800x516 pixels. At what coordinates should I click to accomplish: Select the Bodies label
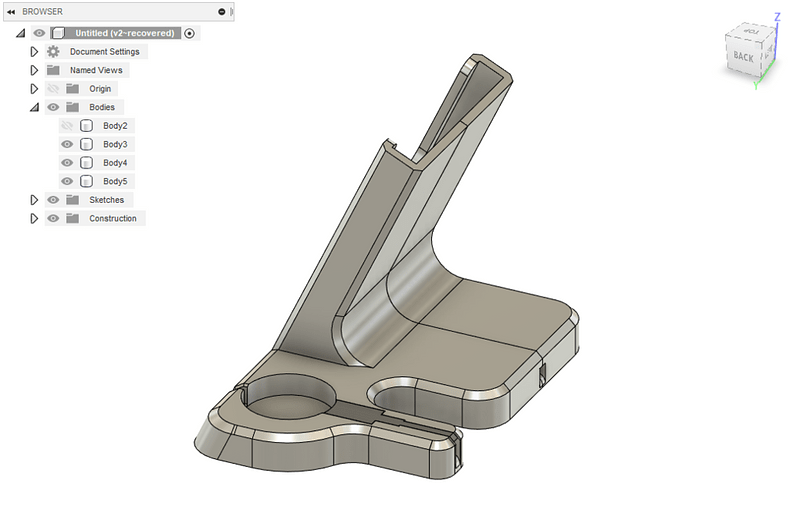pos(102,107)
